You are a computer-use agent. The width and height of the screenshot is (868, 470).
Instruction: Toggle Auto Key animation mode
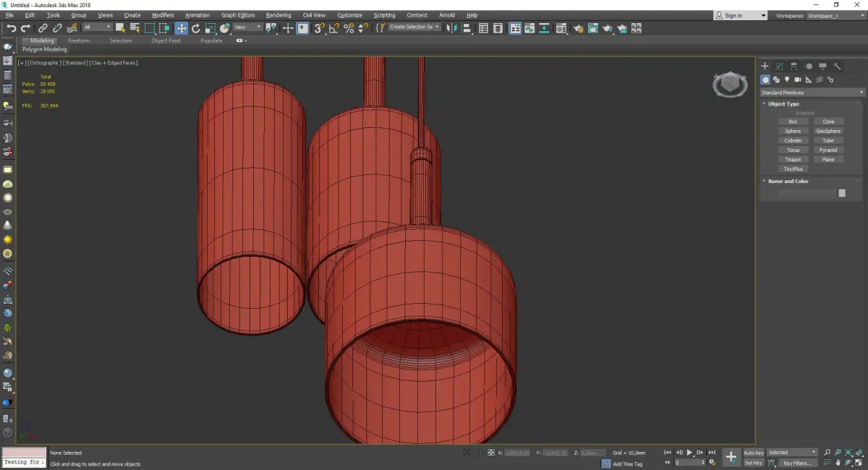[x=753, y=453]
